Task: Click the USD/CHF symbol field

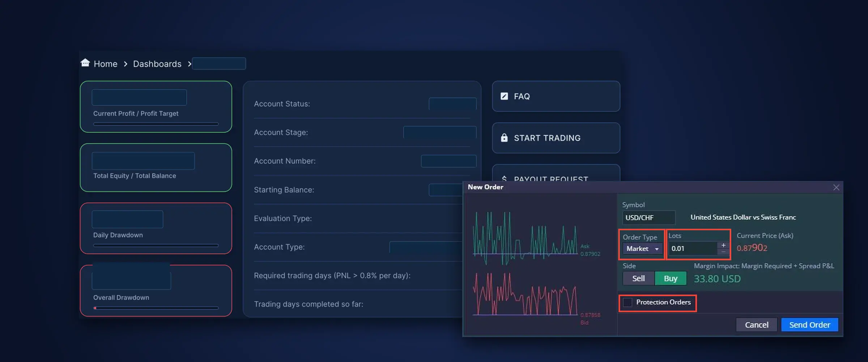Action: pyautogui.click(x=648, y=218)
